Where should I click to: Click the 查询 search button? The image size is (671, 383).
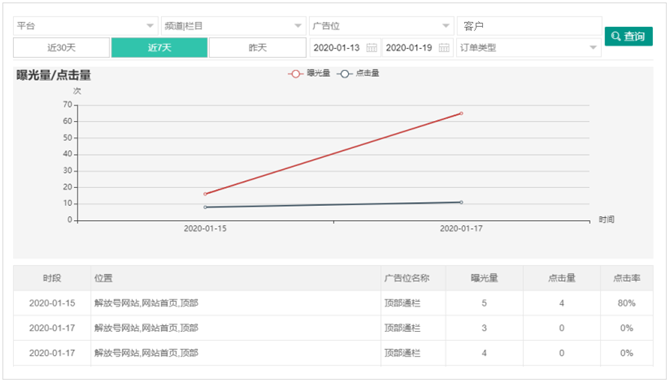pyautogui.click(x=628, y=36)
